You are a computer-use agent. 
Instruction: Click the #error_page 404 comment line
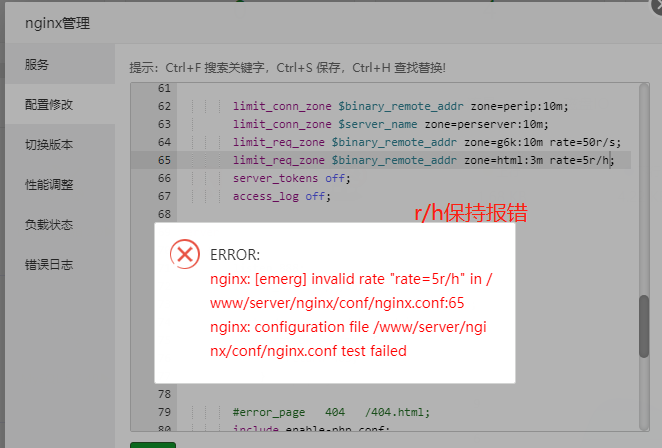click(x=331, y=412)
